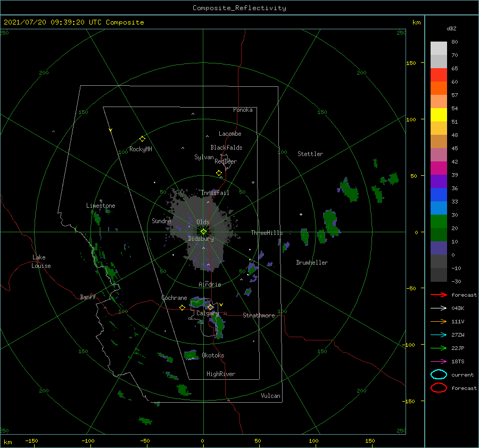Click the Drumheller label on map
The height and width of the screenshot is (448, 479).
coord(312,263)
